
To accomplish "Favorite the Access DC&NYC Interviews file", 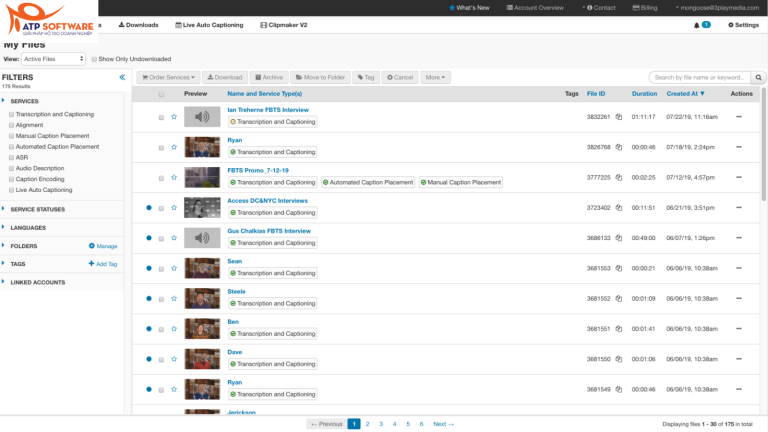I will [x=174, y=208].
